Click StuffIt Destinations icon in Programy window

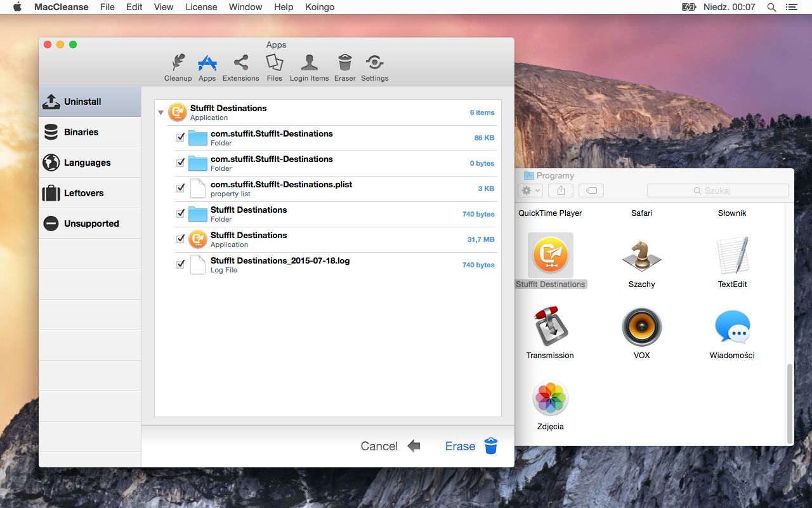pos(551,255)
